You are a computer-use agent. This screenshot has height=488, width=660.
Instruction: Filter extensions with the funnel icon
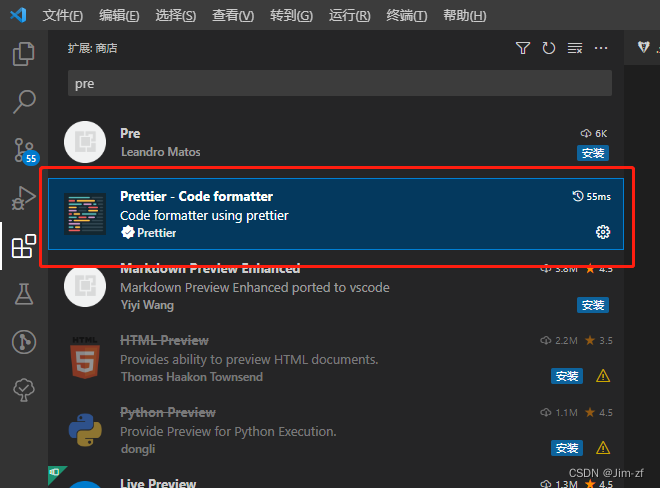point(523,48)
